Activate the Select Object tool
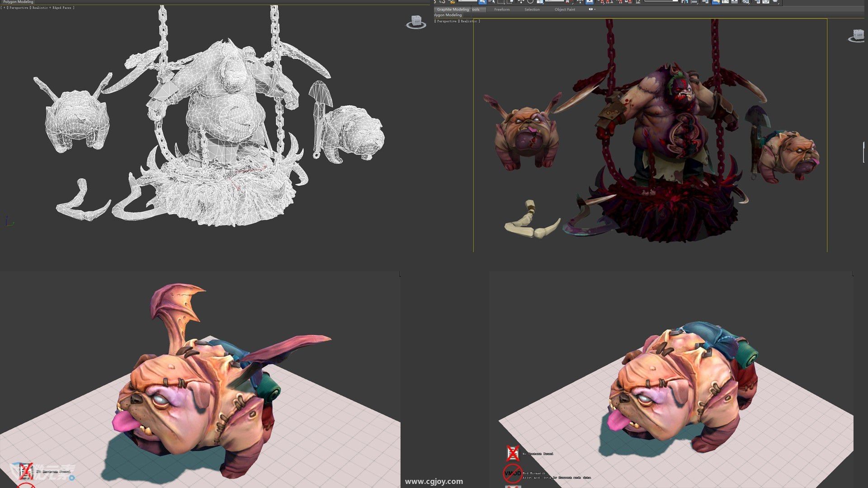The image size is (868, 488). tap(482, 2)
